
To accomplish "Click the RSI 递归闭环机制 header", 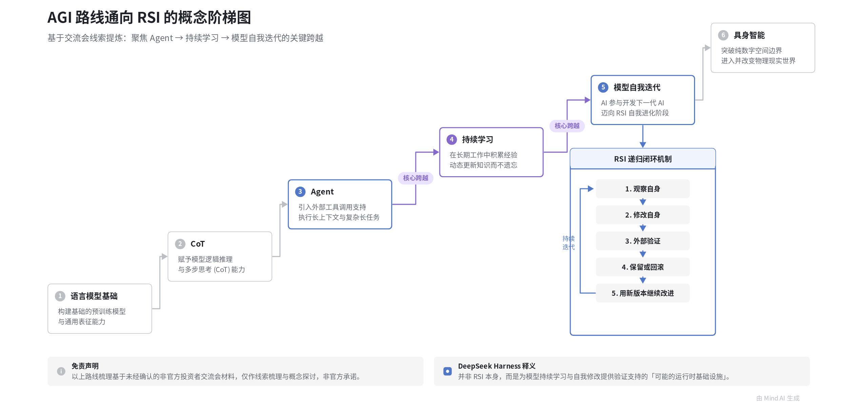I will (x=643, y=159).
